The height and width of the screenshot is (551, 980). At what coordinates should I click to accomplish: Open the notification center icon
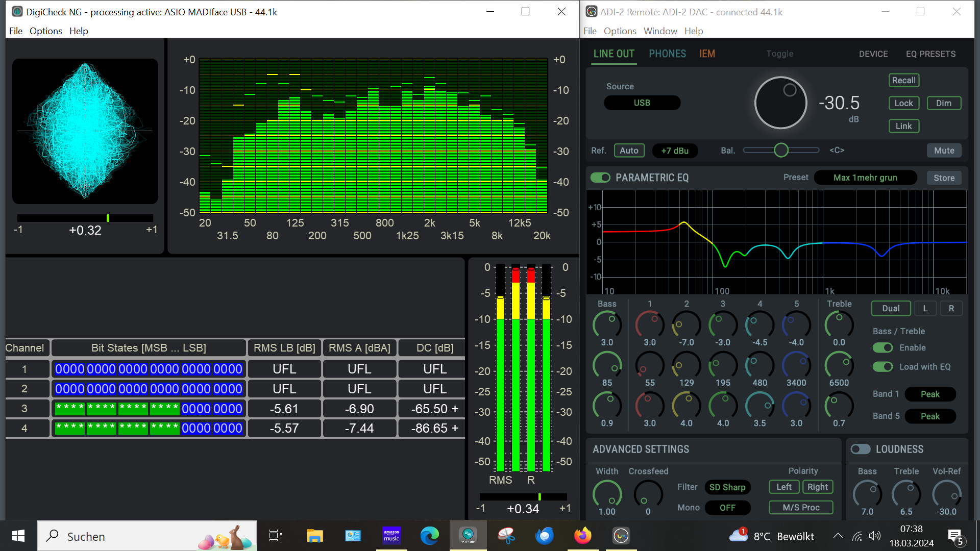[955, 537]
